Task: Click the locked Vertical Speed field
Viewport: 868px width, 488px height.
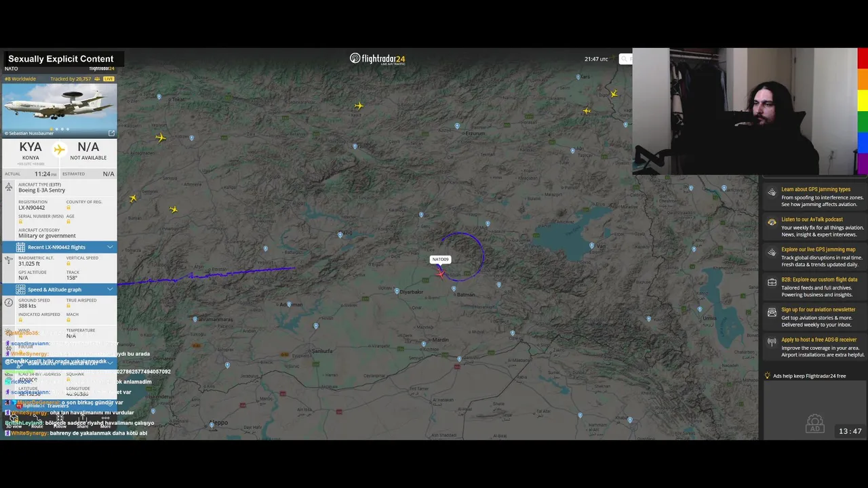Action: pos(68,264)
